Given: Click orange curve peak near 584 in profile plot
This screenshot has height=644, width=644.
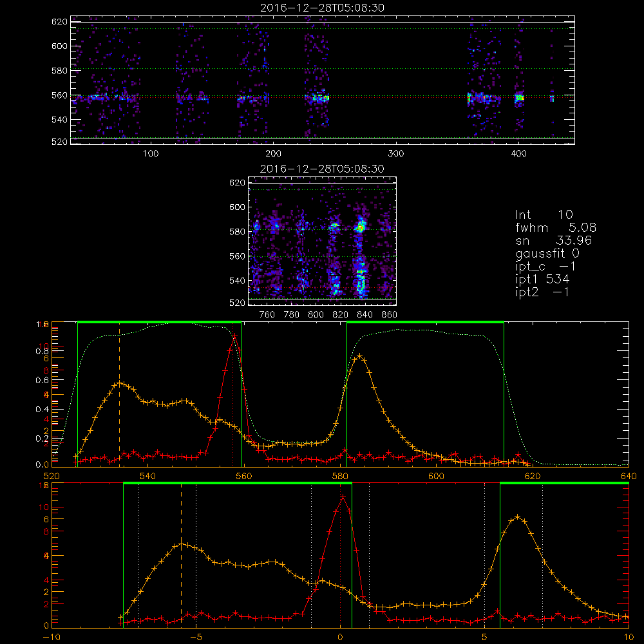Looking at the screenshot, I should point(360,356).
